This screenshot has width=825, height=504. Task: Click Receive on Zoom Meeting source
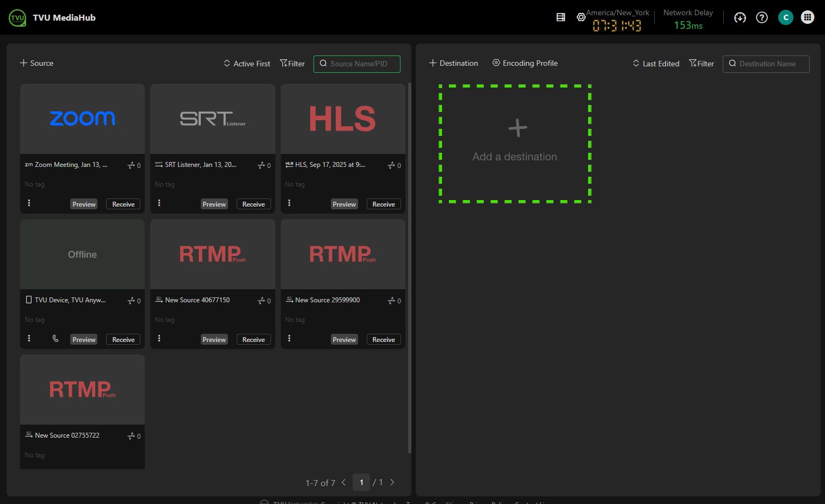click(124, 204)
